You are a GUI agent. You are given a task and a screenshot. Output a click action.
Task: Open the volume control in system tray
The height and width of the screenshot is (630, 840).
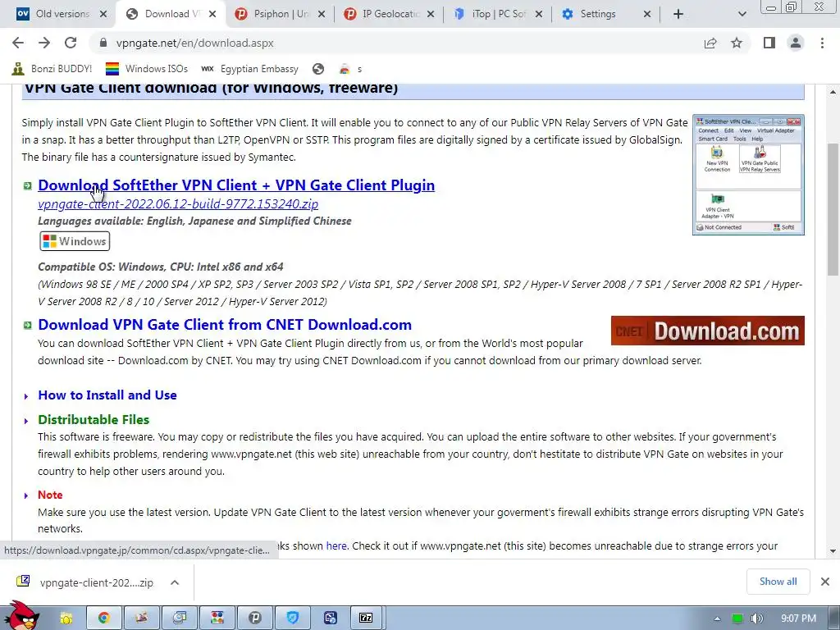coord(756,619)
